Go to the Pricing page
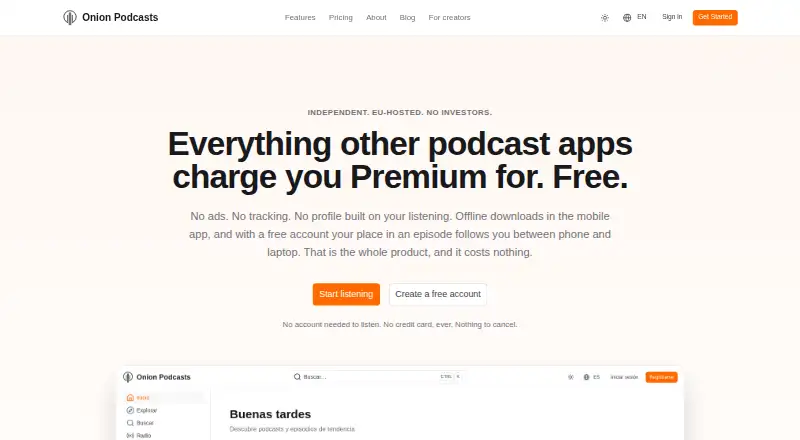The width and height of the screenshot is (800, 440). point(341,17)
